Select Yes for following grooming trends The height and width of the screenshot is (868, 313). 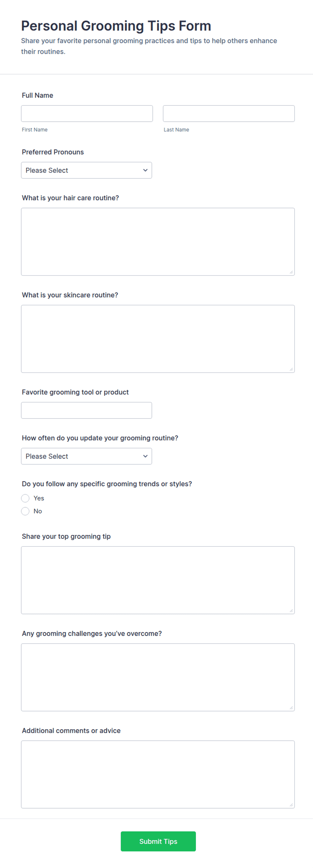tap(25, 498)
